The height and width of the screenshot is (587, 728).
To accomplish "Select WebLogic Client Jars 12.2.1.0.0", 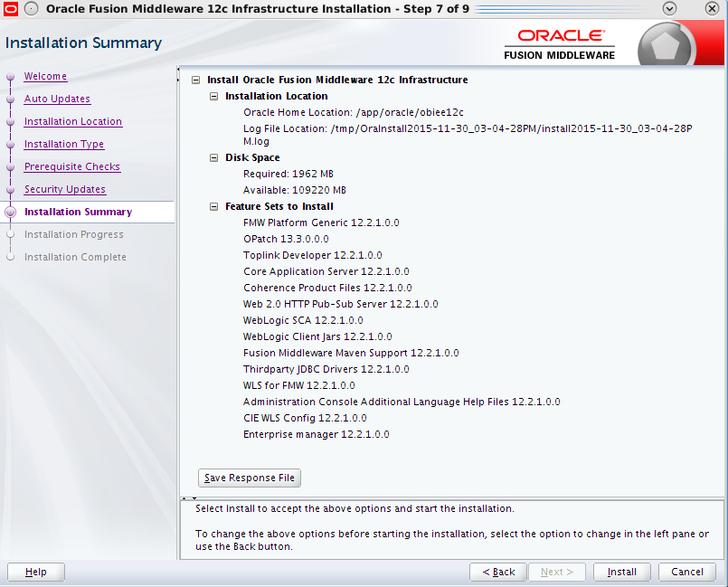I will pyautogui.click(x=317, y=336).
